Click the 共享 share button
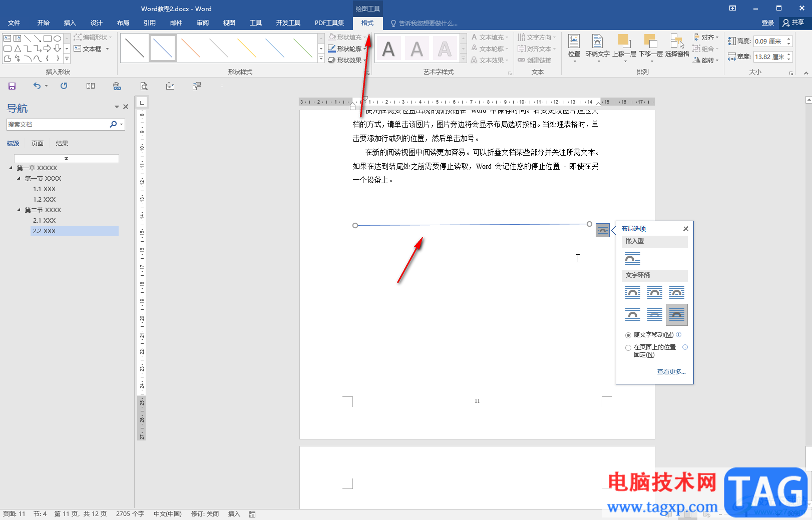 coord(793,23)
